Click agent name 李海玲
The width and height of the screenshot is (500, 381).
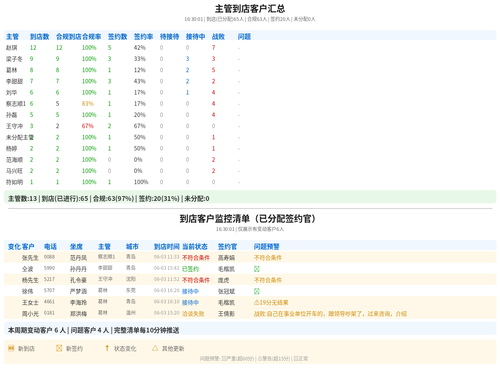78,302
